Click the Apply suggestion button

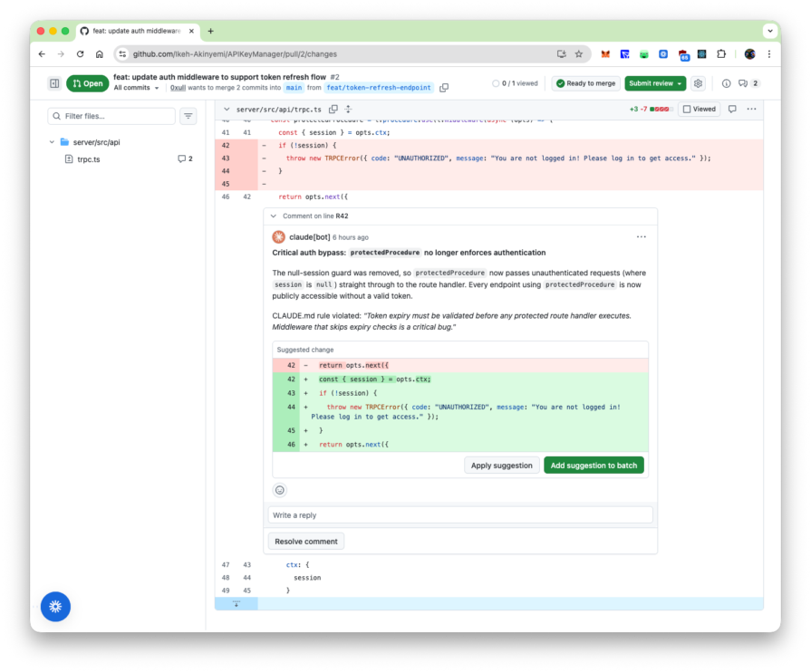click(501, 466)
